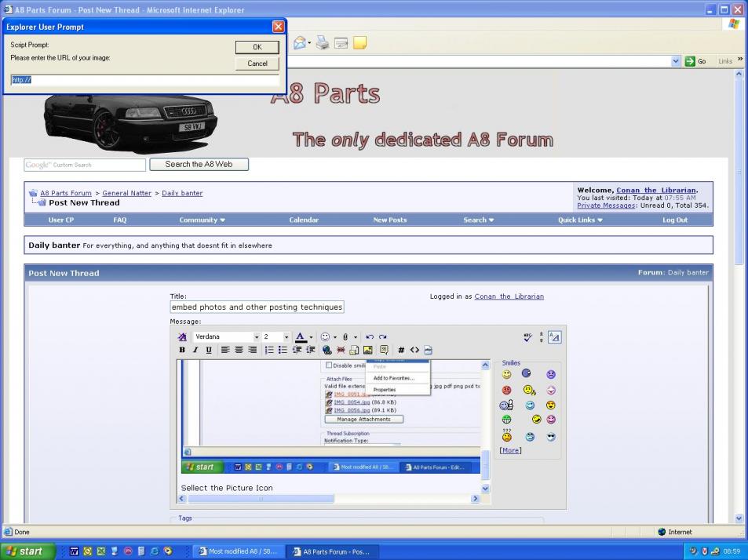
Task: Wrap selection in HTML tags (<>)
Action: click(x=414, y=350)
